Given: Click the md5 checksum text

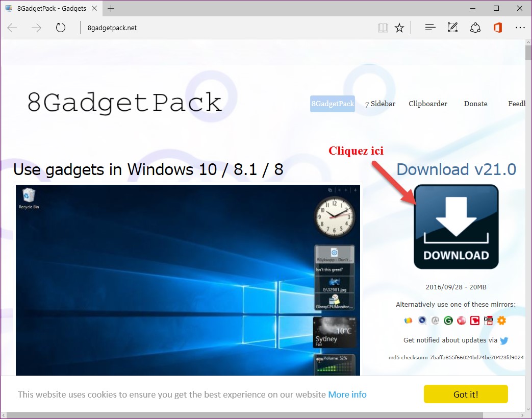Looking at the screenshot, I should pyautogui.click(x=456, y=358).
